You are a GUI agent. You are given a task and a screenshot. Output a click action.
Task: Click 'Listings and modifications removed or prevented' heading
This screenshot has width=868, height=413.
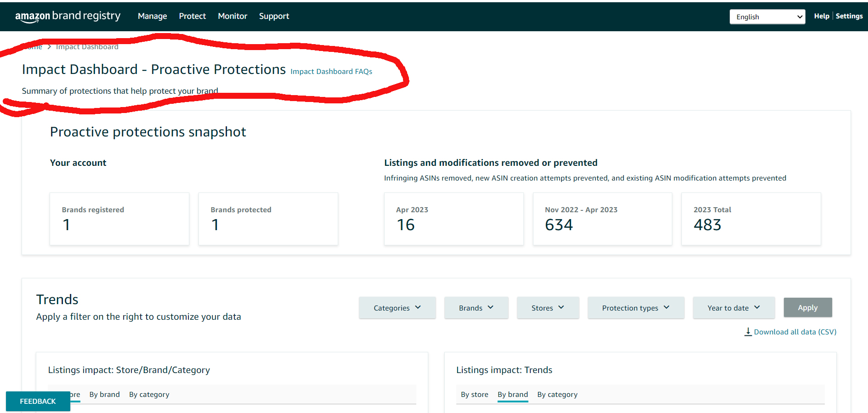point(491,163)
